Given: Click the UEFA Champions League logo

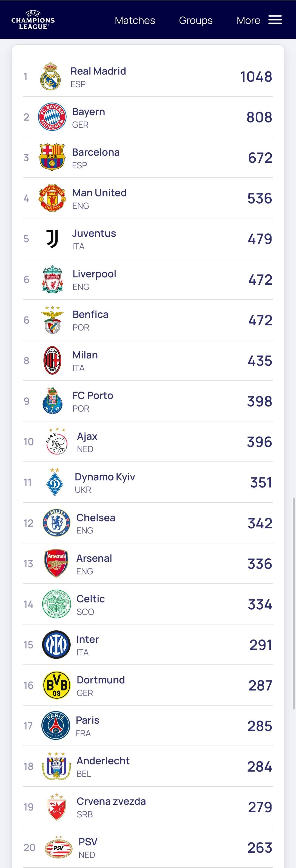Looking at the screenshot, I should click(33, 20).
